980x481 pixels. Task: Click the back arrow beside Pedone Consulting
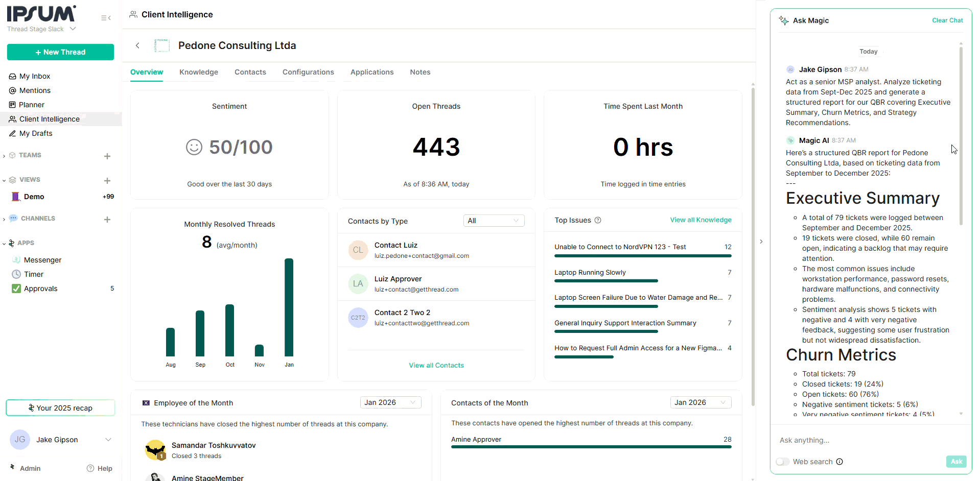pos(137,45)
